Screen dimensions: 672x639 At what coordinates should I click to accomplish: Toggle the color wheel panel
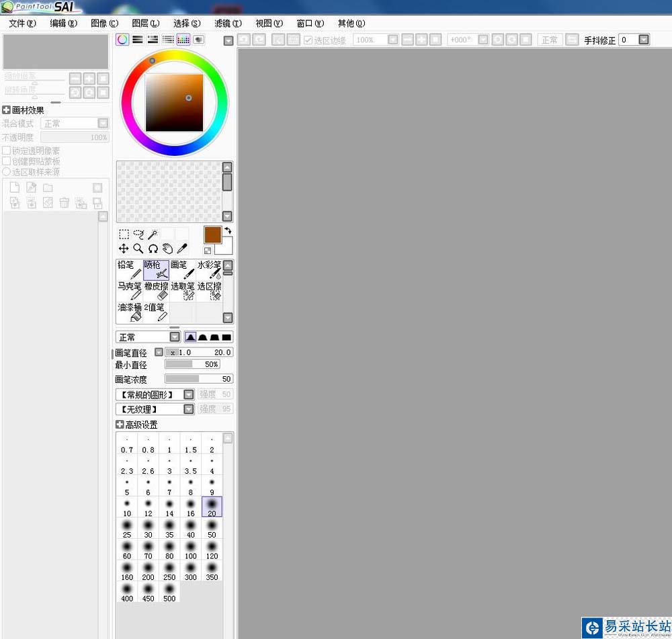tap(122, 40)
